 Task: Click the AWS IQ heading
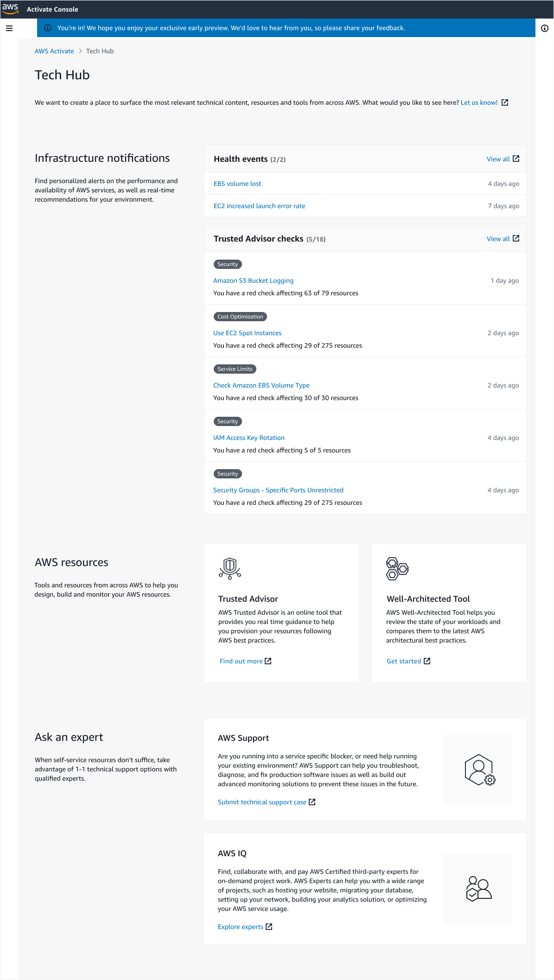click(232, 853)
